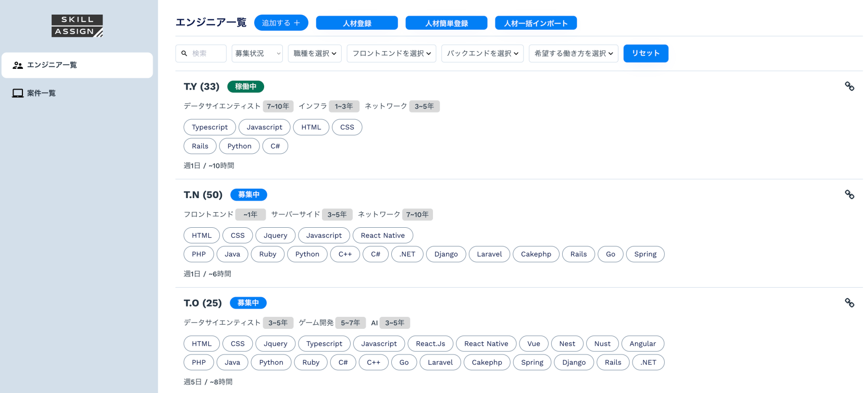Click the 人材簡単登録 button
Screen dimensions: 868x393
tap(447, 23)
